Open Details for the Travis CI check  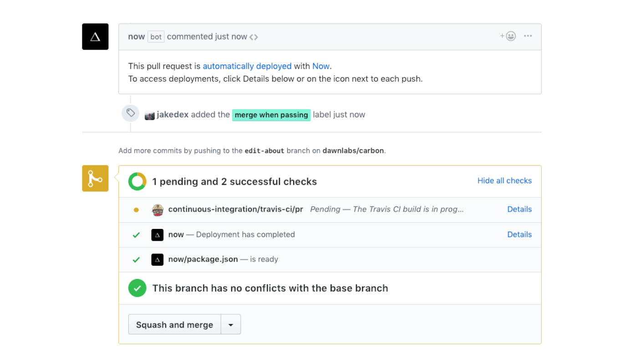pos(519,209)
